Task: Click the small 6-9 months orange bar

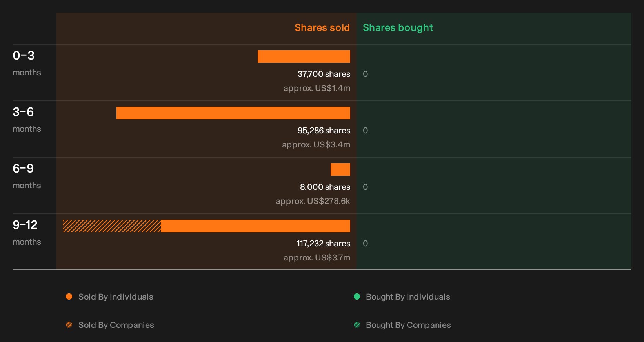Action: pyautogui.click(x=340, y=169)
